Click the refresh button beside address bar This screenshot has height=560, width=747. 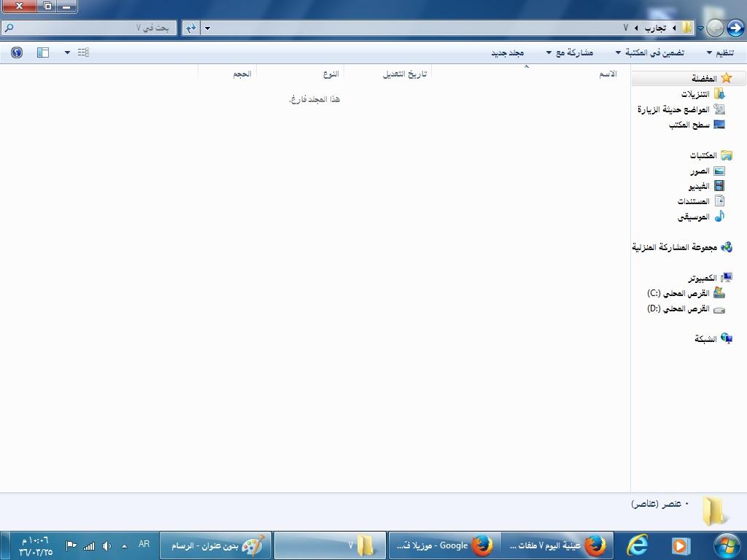coord(191,28)
